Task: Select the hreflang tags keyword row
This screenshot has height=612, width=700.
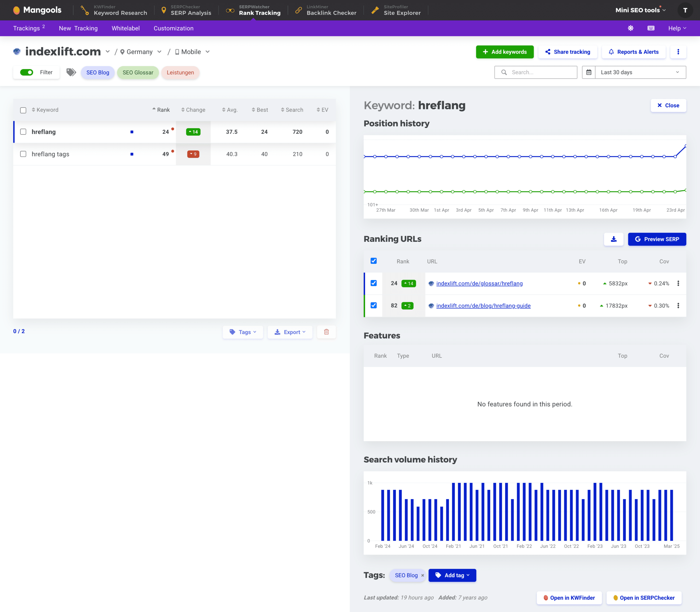Action: pyautogui.click(x=174, y=154)
